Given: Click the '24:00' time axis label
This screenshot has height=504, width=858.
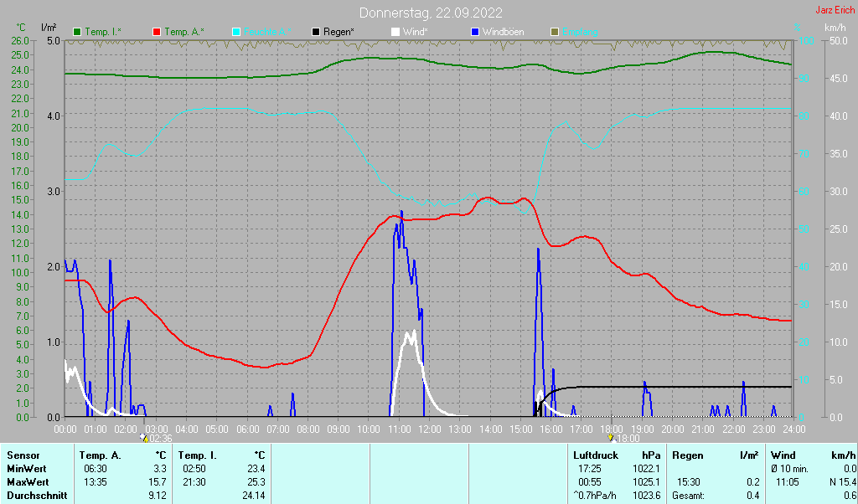Looking at the screenshot, I should click(x=793, y=429).
